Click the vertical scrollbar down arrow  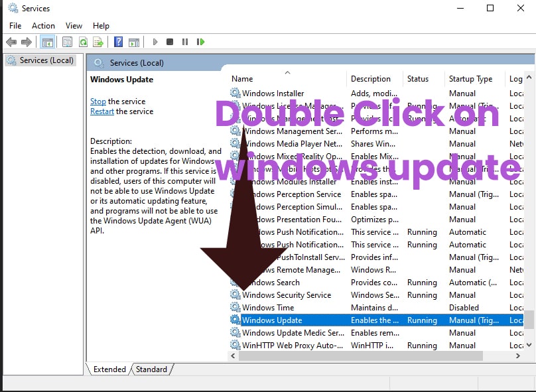(529, 345)
